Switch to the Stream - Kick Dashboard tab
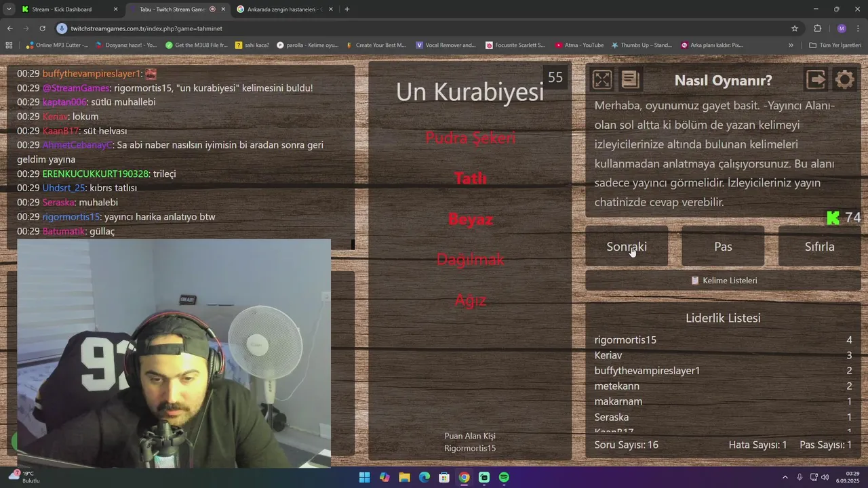 (x=68, y=9)
